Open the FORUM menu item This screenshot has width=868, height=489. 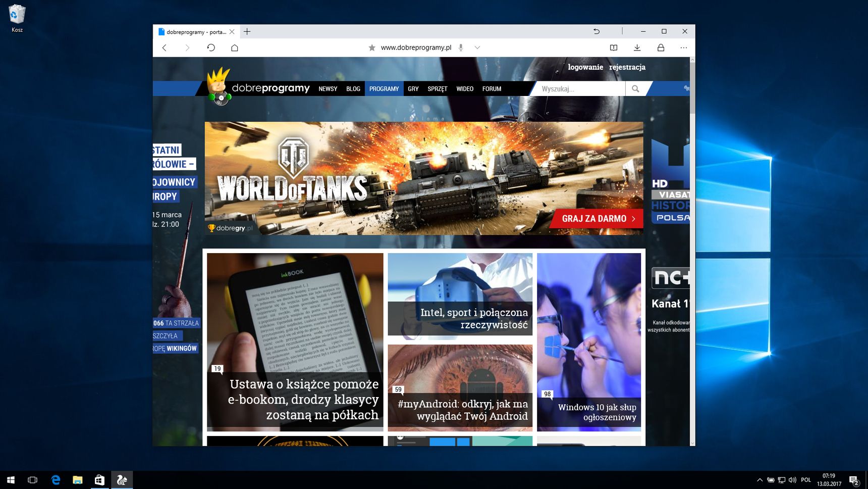[x=492, y=88]
